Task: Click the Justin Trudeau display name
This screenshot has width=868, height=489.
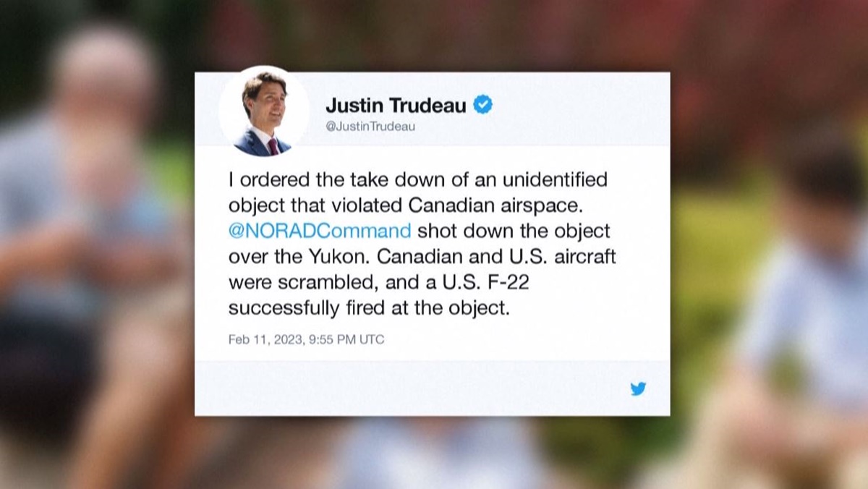Action: 396,106
